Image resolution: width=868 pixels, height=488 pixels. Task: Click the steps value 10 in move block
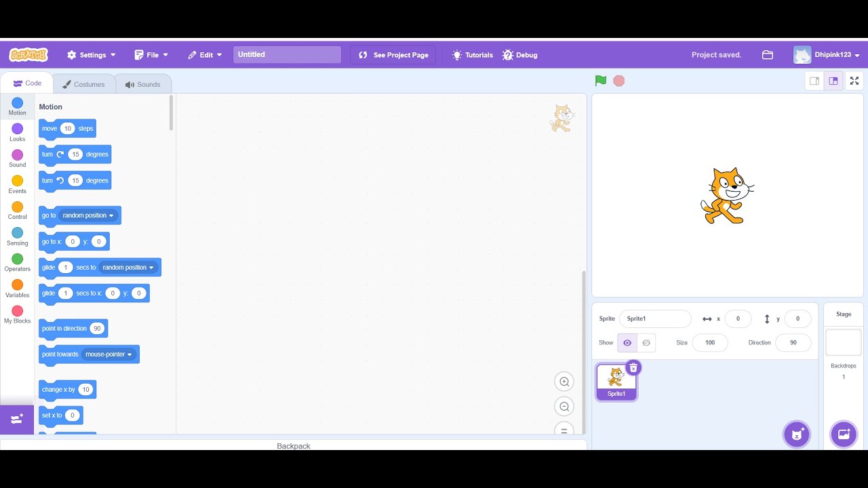coord(68,129)
